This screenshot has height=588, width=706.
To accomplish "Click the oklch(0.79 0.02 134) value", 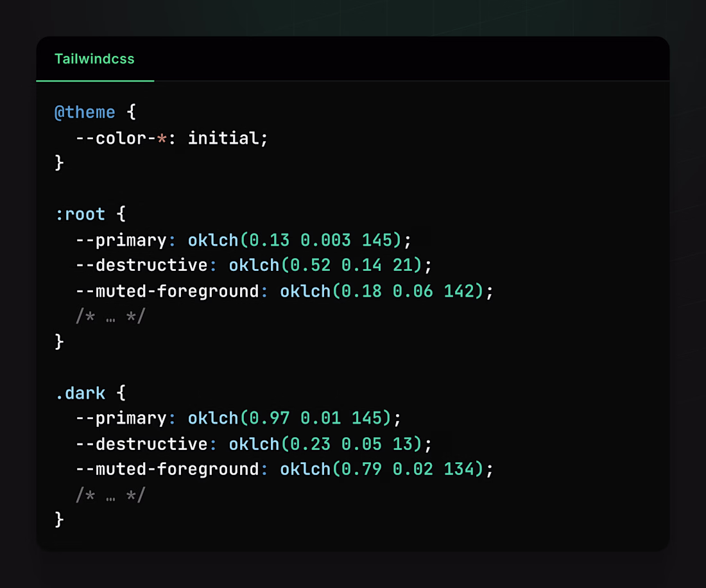I will coord(382,469).
